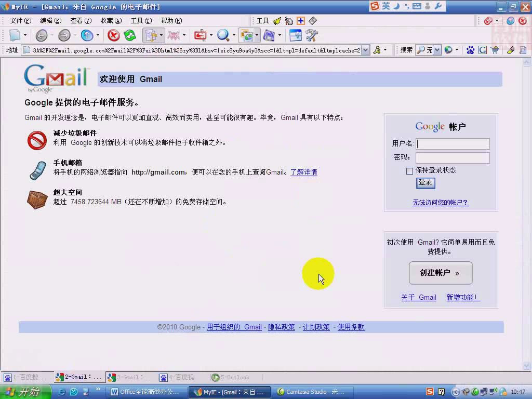This screenshot has width=532, height=399.
Task: Click the pictures stack toolbar icon
Action: (x=246, y=35)
